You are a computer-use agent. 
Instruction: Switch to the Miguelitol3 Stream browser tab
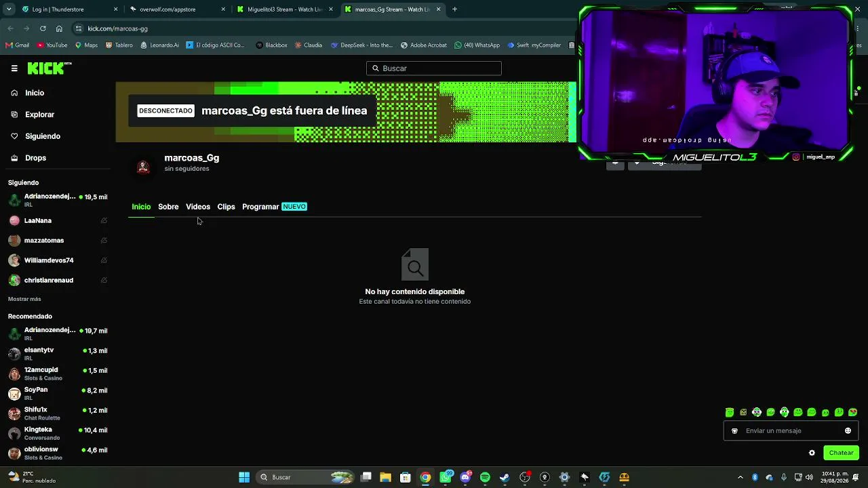pos(285,9)
